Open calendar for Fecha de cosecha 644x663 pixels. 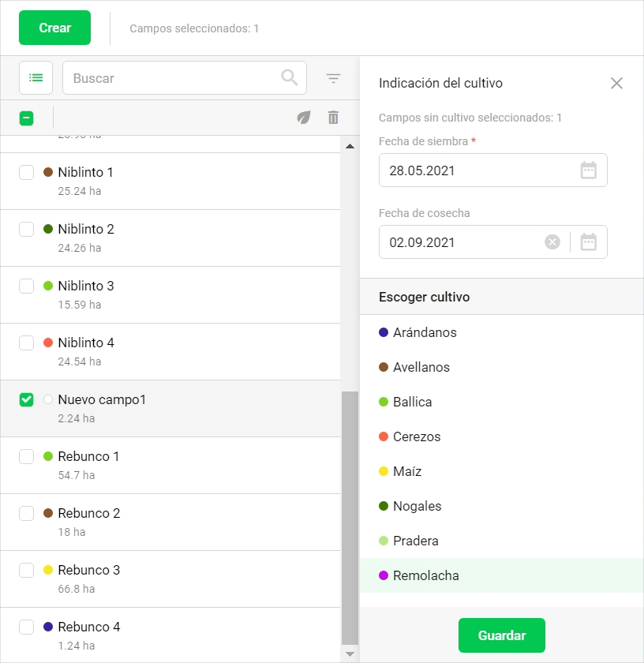(x=589, y=242)
